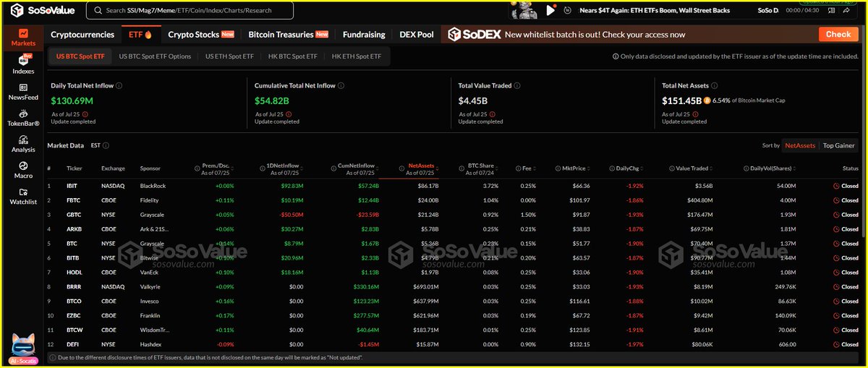Focus the search input field
Image resolution: width=868 pixels, height=368 pixels.
point(190,11)
